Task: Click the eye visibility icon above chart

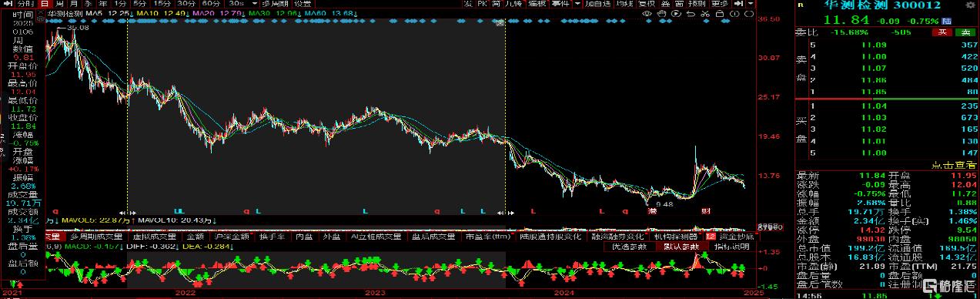Action: [x=647, y=14]
